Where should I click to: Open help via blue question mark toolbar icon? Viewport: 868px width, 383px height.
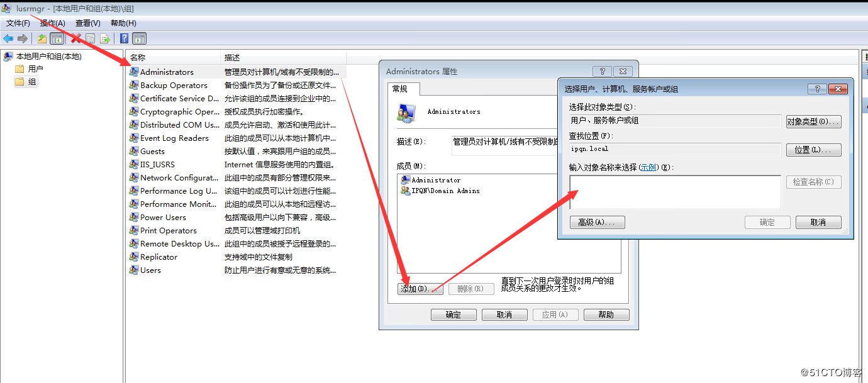(x=125, y=39)
